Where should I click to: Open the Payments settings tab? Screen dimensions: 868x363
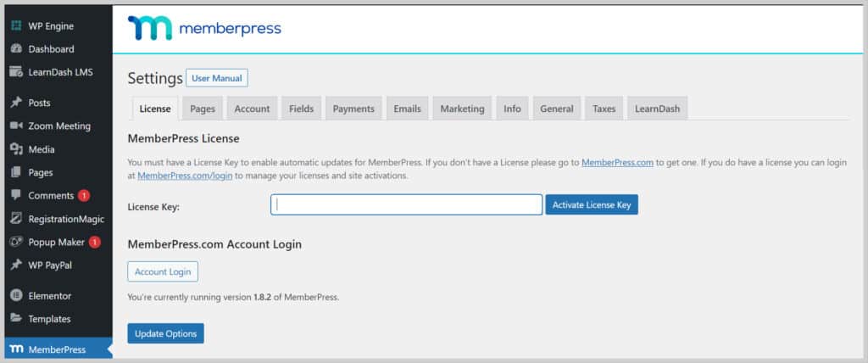pos(353,109)
